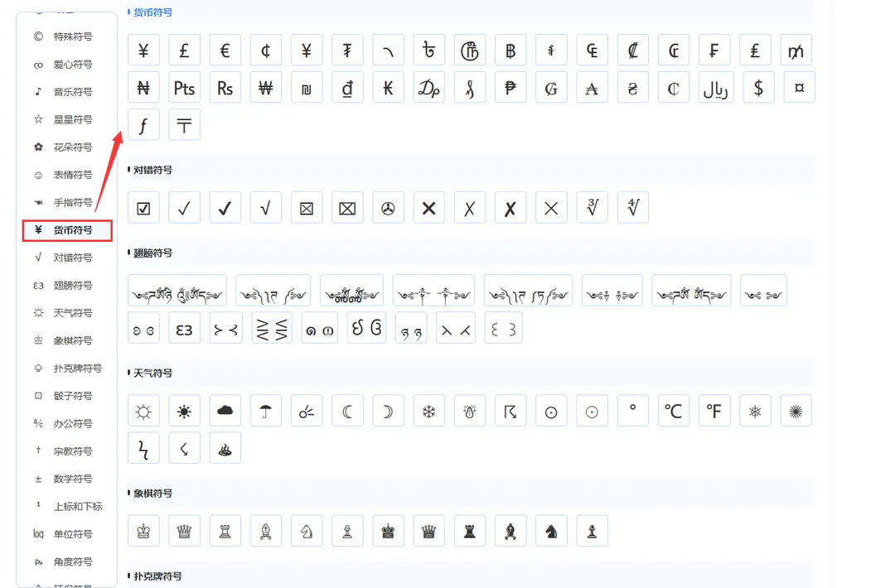
Task: Select 单位符号 in sidebar
Action: coord(66,534)
